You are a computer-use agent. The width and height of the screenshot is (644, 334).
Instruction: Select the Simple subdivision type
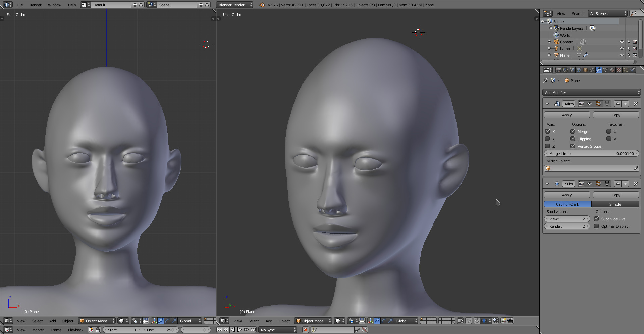(615, 204)
